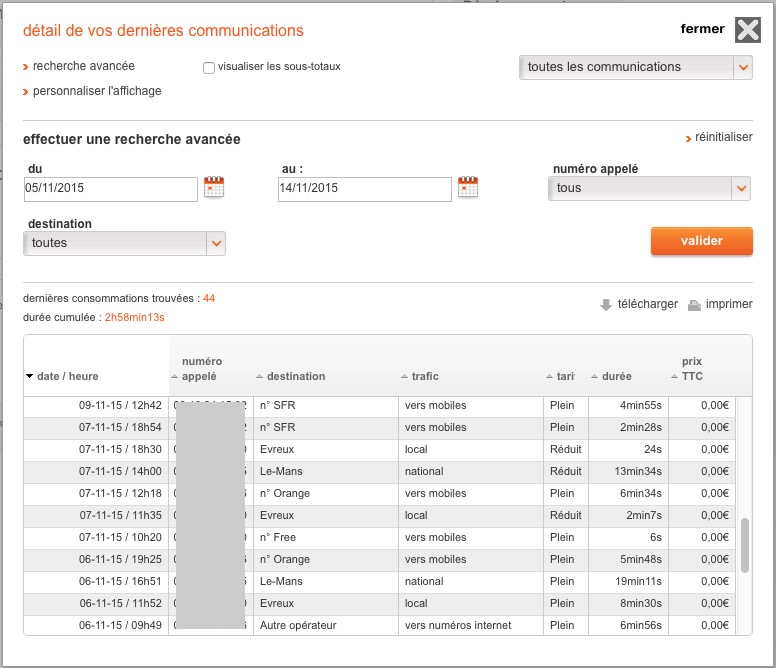Open the 'toutes les communications' dropdown
Viewport: 776px width, 668px height.
click(x=635, y=67)
